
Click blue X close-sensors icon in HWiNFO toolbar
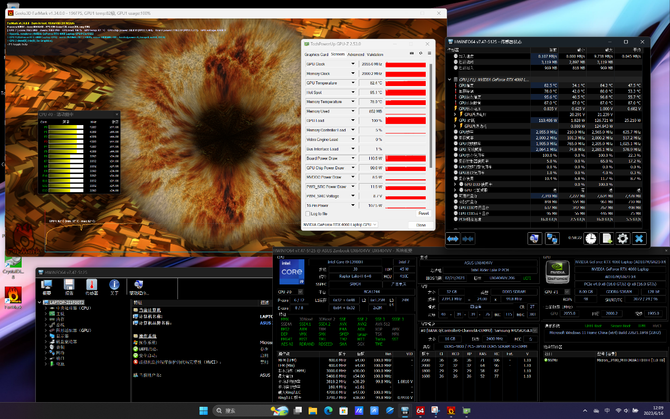[x=639, y=239]
